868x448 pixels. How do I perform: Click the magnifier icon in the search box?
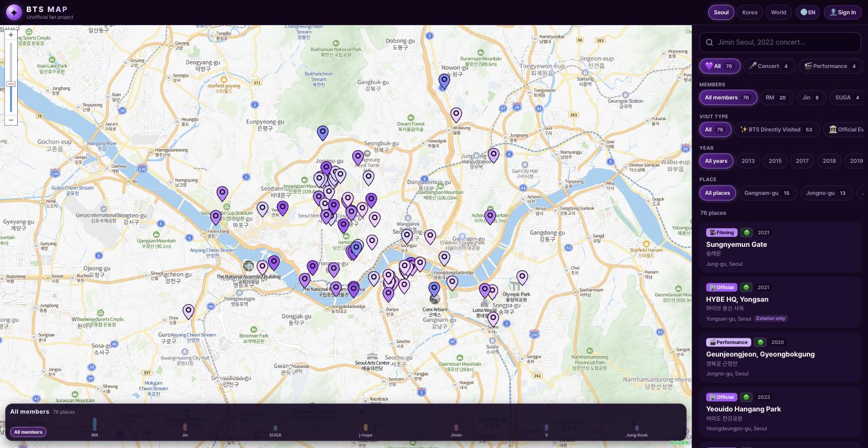coord(710,42)
